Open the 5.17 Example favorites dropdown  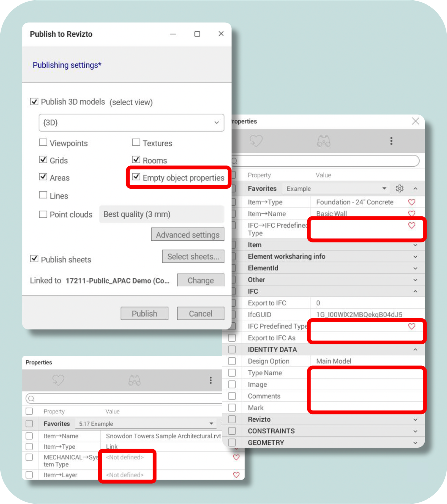coord(146,424)
